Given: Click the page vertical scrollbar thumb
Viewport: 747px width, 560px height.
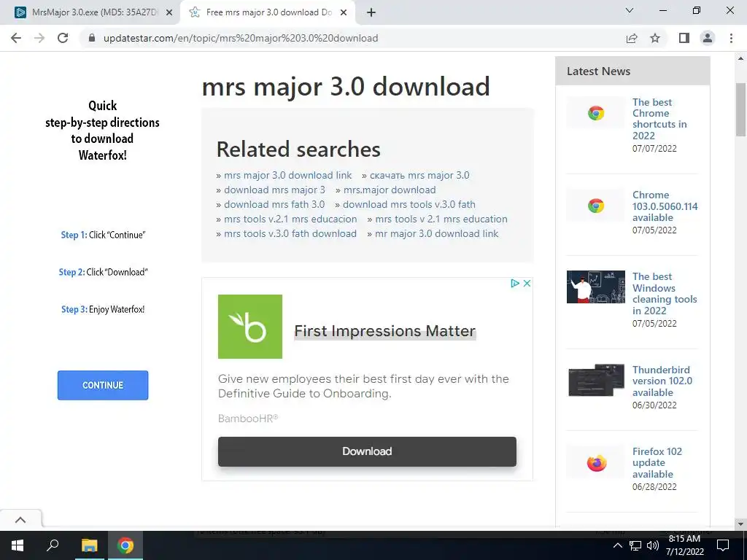Looking at the screenshot, I should [x=741, y=109].
